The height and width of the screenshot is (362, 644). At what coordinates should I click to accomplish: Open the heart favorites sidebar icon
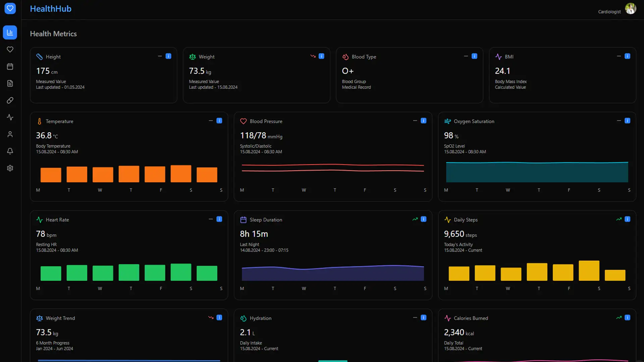pos(10,50)
